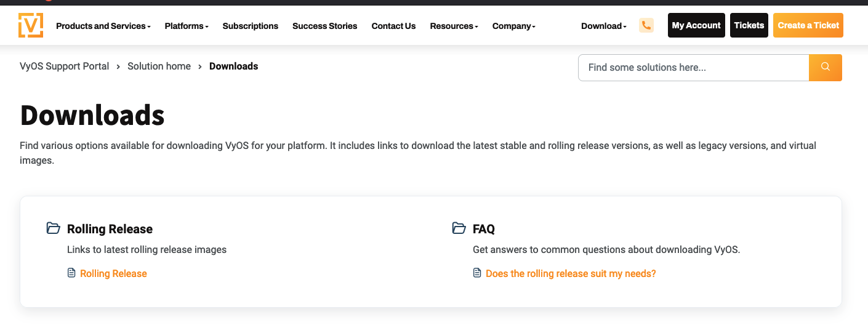Click the Downloads breadcrumb text
Screen dimensions: 868x333
pos(234,66)
